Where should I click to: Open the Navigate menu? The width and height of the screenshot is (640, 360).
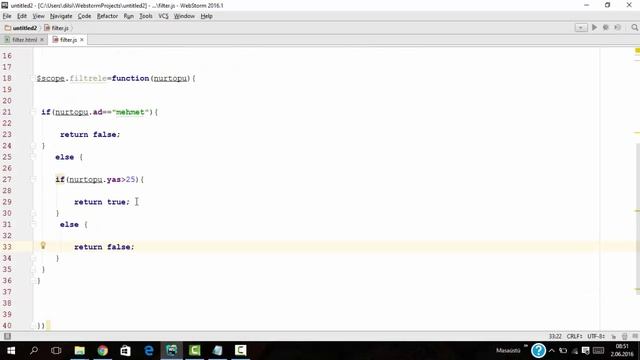61,16
